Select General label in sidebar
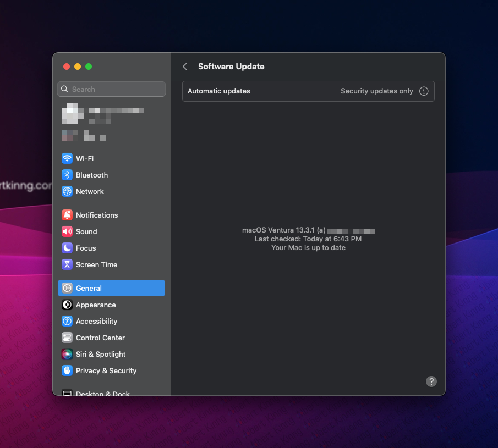The image size is (498, 448). point(89,288)
